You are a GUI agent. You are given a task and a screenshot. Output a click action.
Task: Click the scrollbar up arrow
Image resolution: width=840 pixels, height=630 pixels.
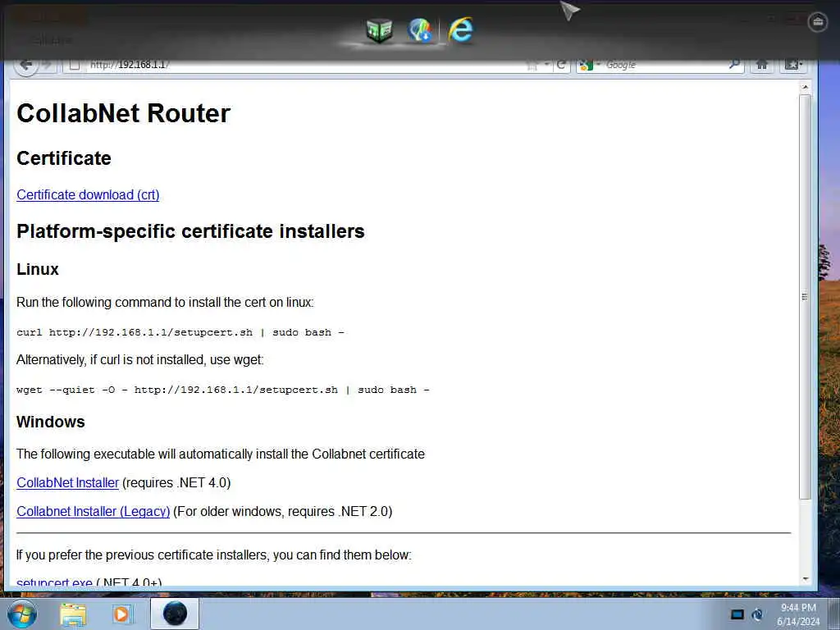(805, 87)
